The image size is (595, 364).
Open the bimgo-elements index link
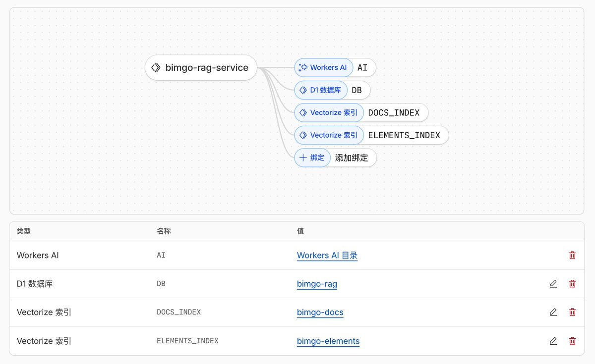pyautogui.click(x=328, y=341)
